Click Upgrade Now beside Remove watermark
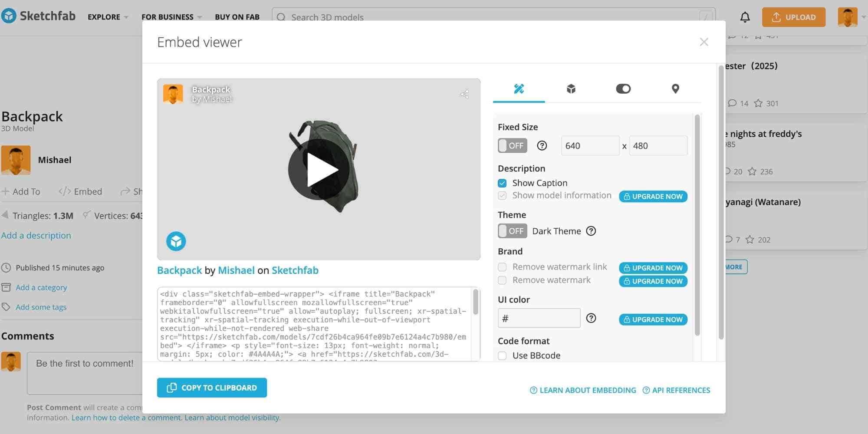Image resolution: width=868 pixels, height=434 pixels. [653, 281]
